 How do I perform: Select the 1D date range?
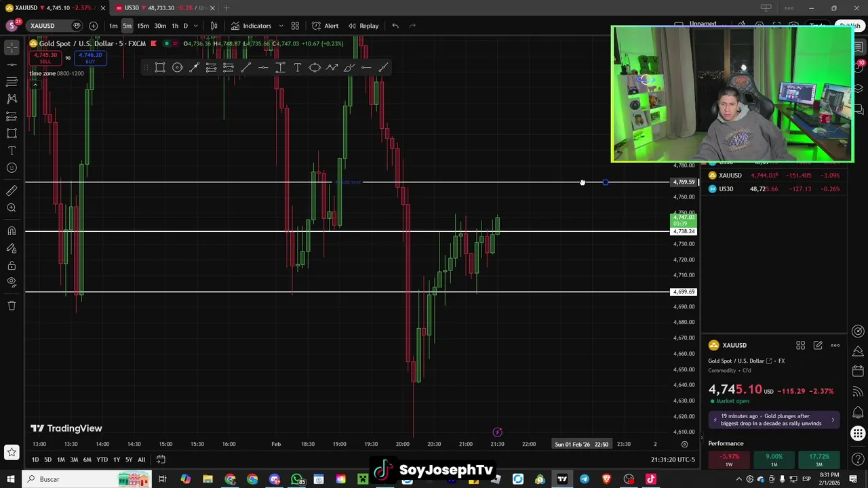(35, 460)
